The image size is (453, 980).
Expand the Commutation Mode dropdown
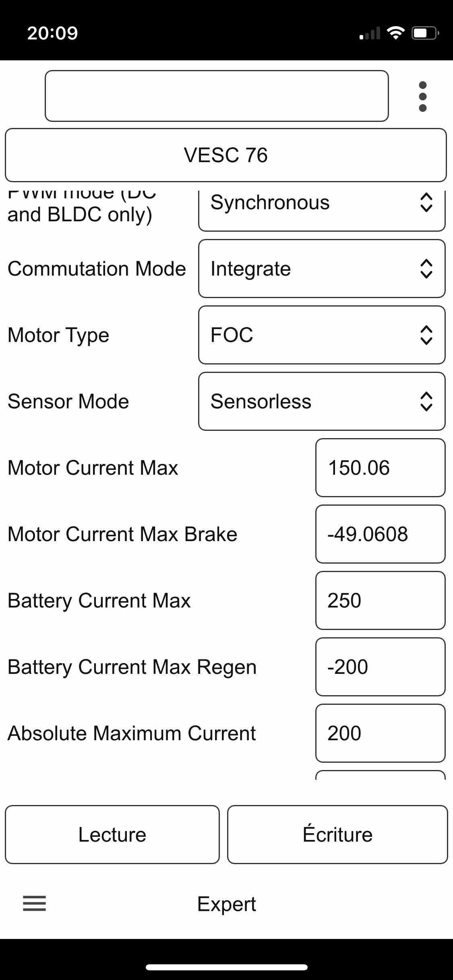pos(322,269)
